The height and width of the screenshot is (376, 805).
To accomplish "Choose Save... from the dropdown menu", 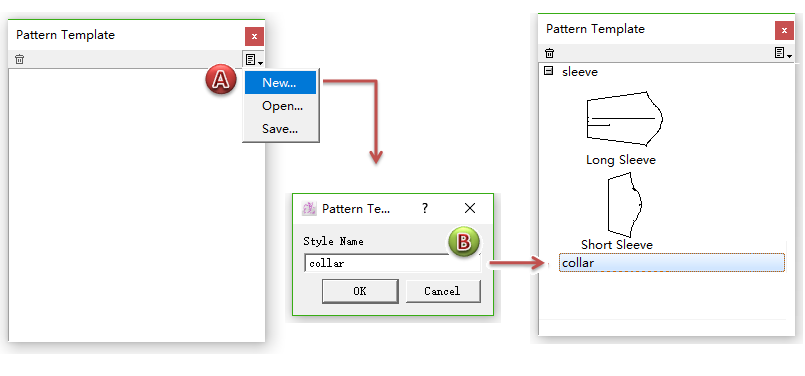I will click(x=280, y=128).
